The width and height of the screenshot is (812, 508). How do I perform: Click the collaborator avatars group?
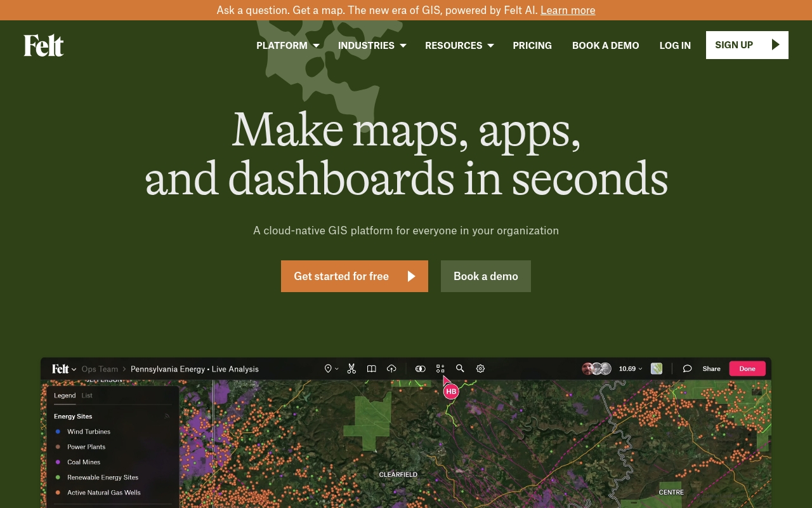596,368
